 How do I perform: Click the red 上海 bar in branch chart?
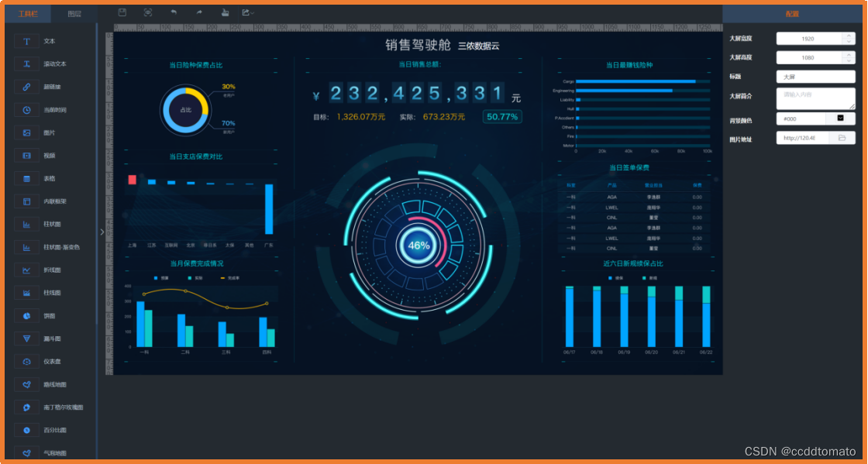(x=132, y=180)
